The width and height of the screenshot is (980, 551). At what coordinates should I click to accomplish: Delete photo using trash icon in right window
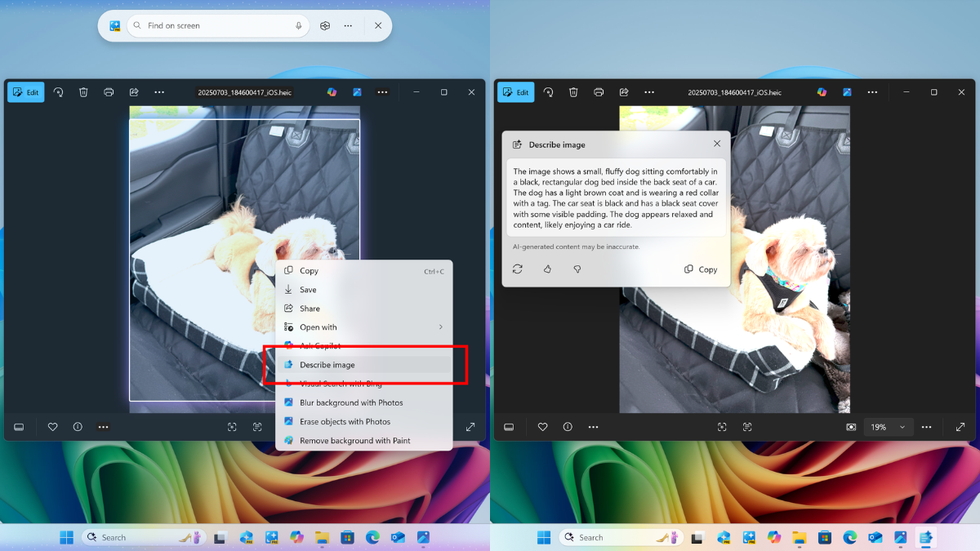tap(573, 92)
